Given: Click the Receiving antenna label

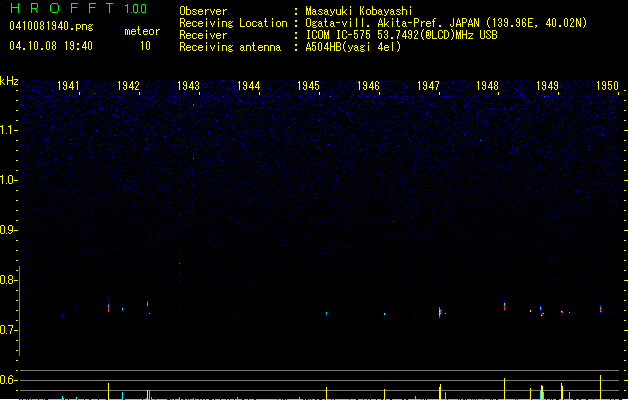Looking at the screenshot, I should click(x=230, y=47).
